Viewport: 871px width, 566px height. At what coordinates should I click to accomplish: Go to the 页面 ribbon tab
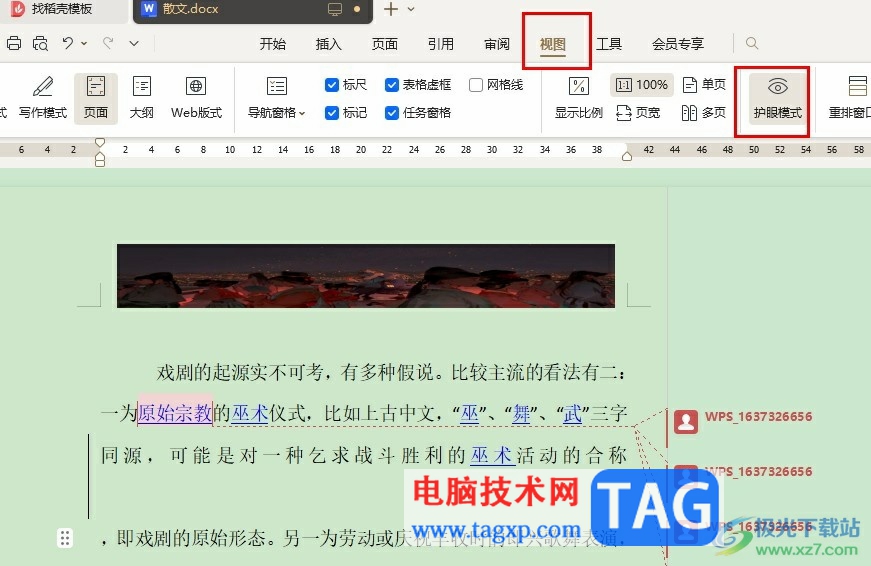coord(385,44)
